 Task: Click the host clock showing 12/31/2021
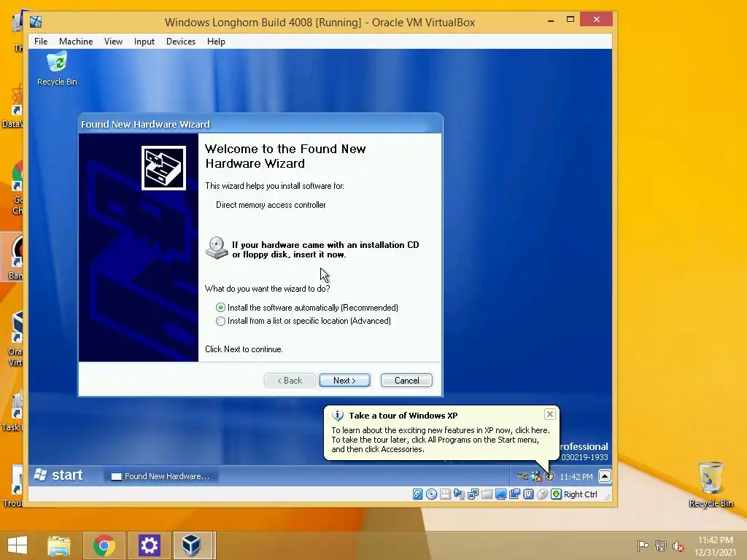pos(715,546)
